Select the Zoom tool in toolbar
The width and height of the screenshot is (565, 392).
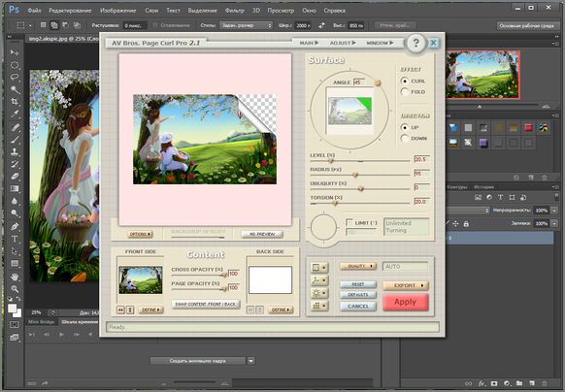click(15, 288)
